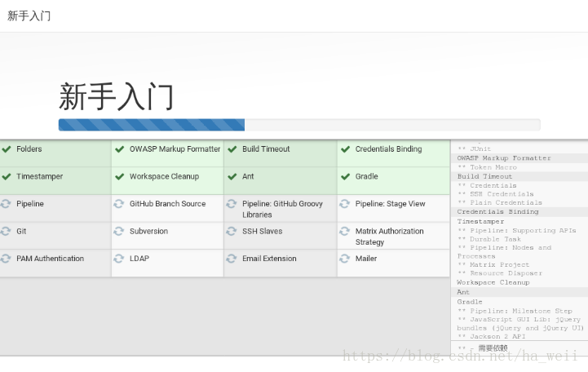Select the GitHub Branch Source plugin name
The height and width of the screenshot is (372, 588).
tap(168, 204)
